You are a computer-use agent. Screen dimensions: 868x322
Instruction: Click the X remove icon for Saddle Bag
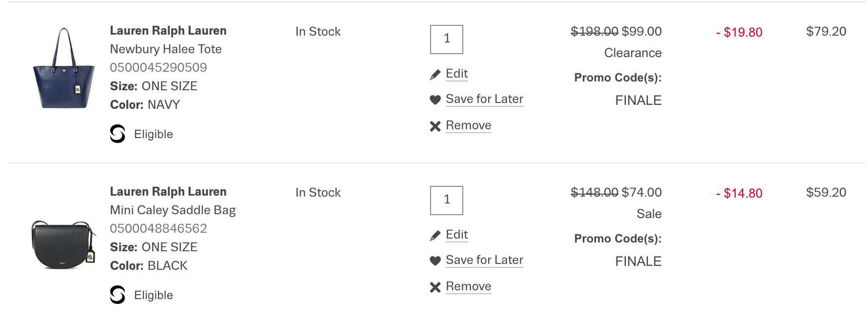click(435, 287)
